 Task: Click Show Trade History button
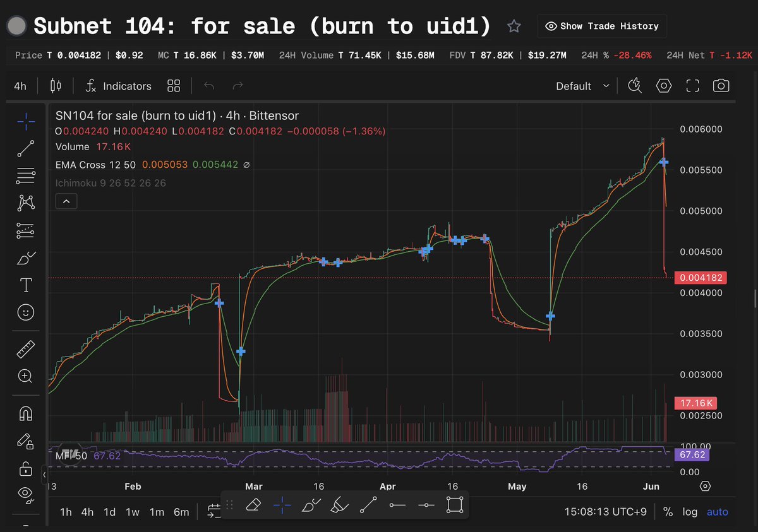coord(601,26)
